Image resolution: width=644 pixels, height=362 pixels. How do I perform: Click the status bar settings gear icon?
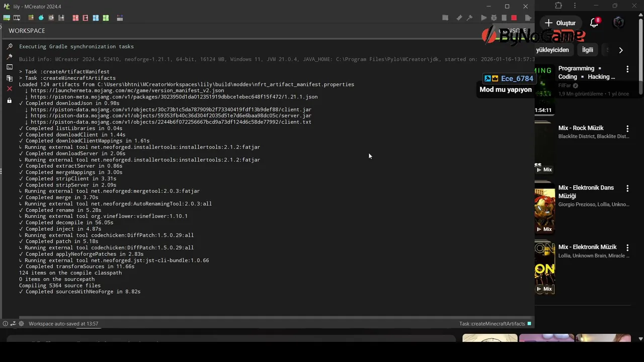(21, 324)
